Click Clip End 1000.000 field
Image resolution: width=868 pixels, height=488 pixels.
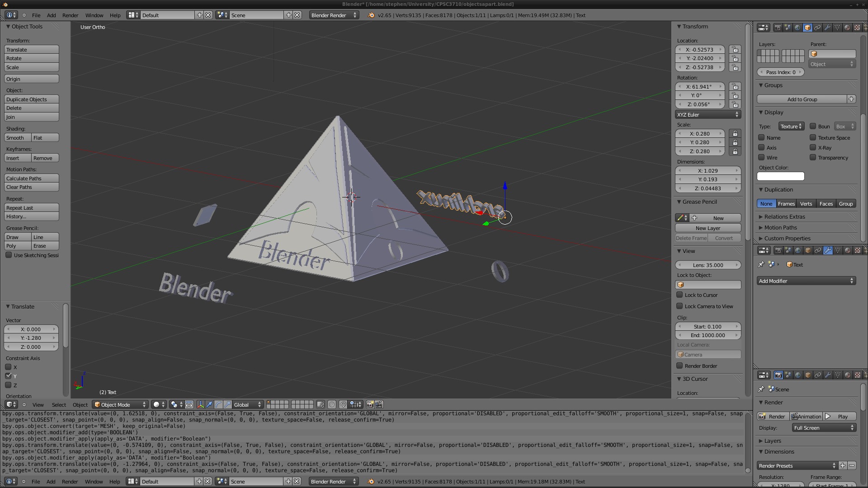tap(708, 335)
